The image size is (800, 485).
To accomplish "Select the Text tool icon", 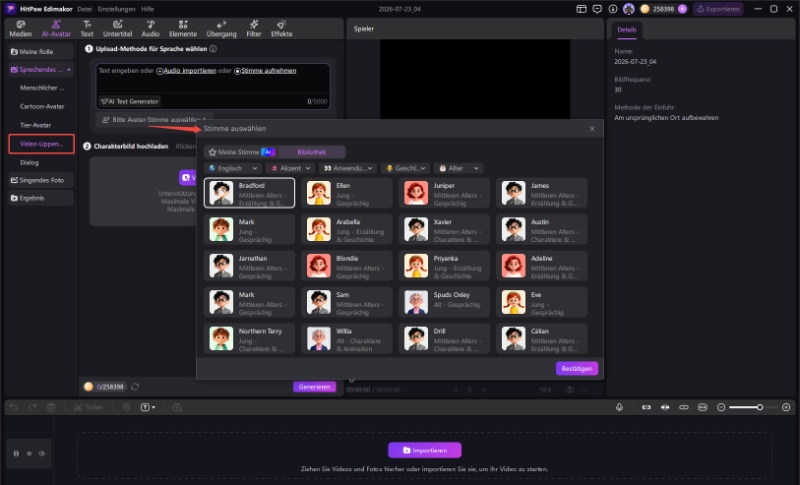I will (x=87, y=24).
